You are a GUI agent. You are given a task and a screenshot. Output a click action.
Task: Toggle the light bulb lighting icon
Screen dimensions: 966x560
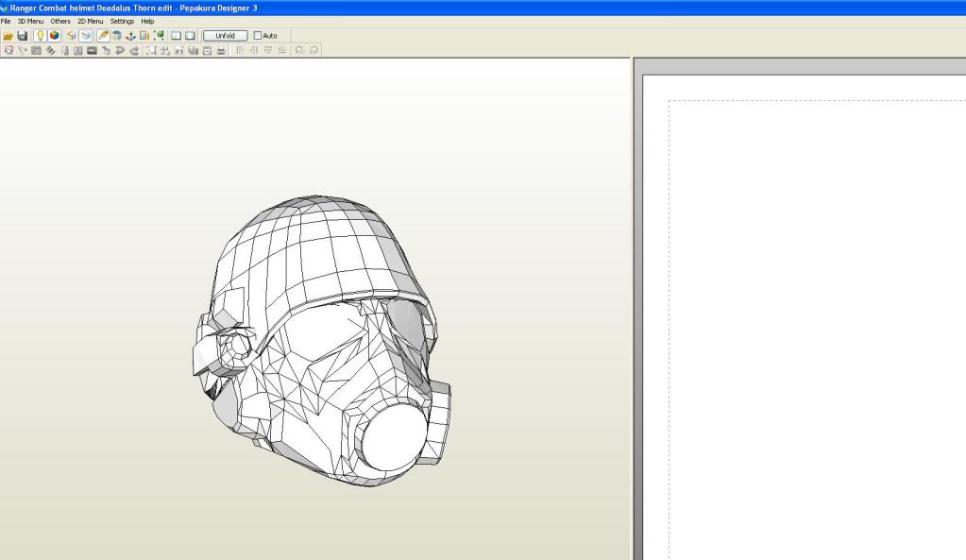coord(41,36)
